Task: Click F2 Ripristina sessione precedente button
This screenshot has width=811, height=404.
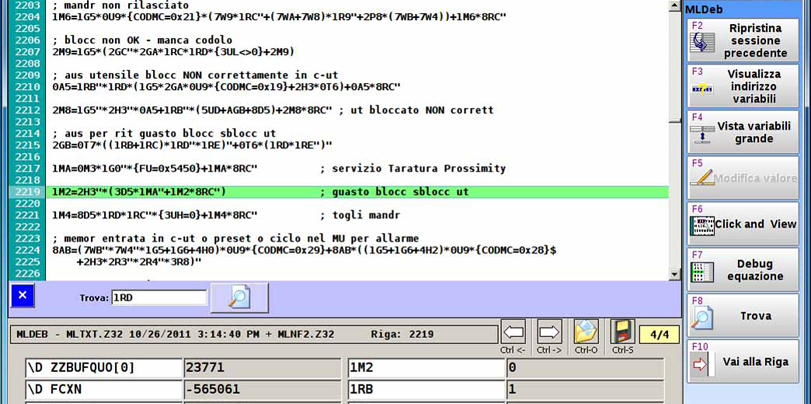Action: click(x=743, y=40)
